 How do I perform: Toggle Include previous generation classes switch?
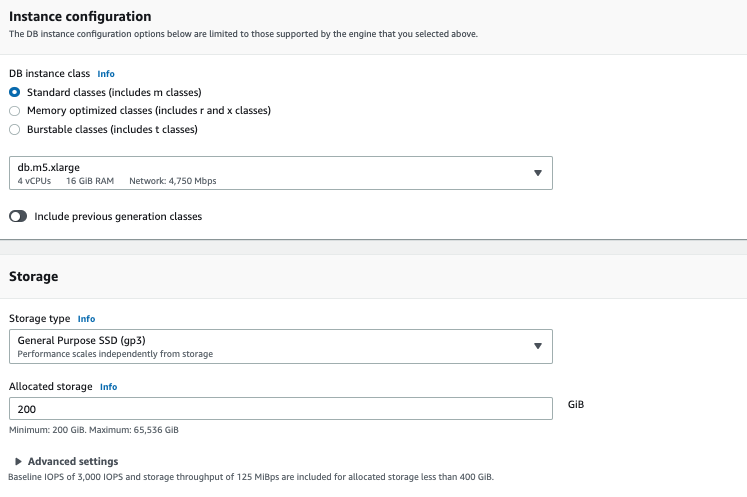18,216
